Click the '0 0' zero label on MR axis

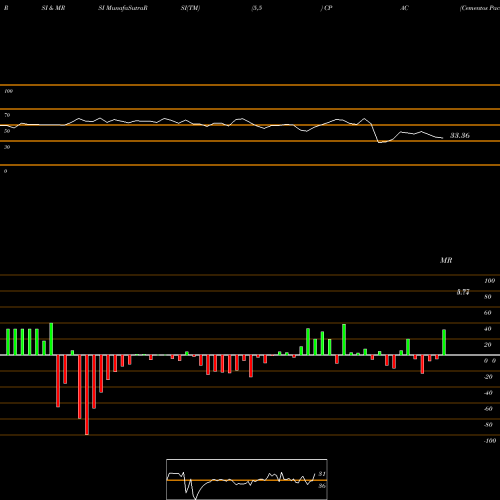[x=490, y=361]
